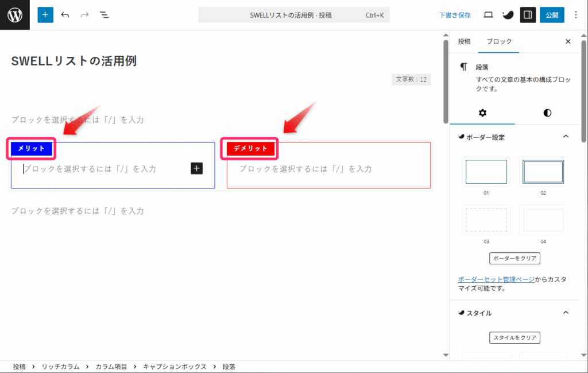Close the settings sidebar
588x373 pixels.
[x=568, y=41]
